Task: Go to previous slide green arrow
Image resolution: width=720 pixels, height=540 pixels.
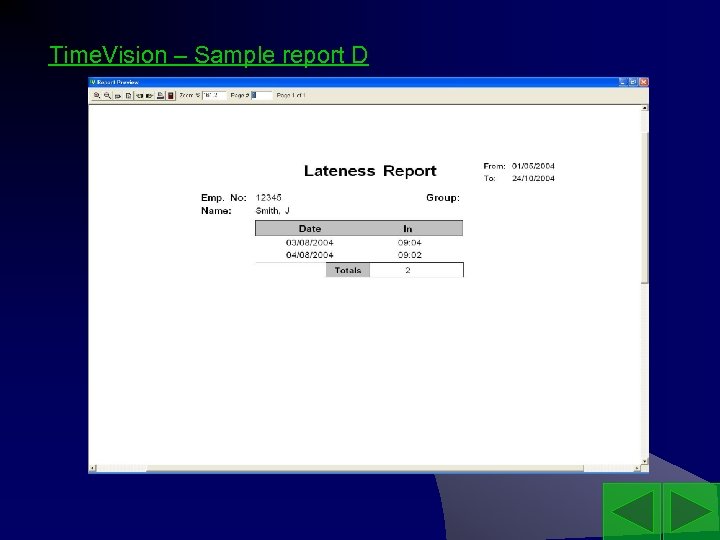Action: [632, 512]
